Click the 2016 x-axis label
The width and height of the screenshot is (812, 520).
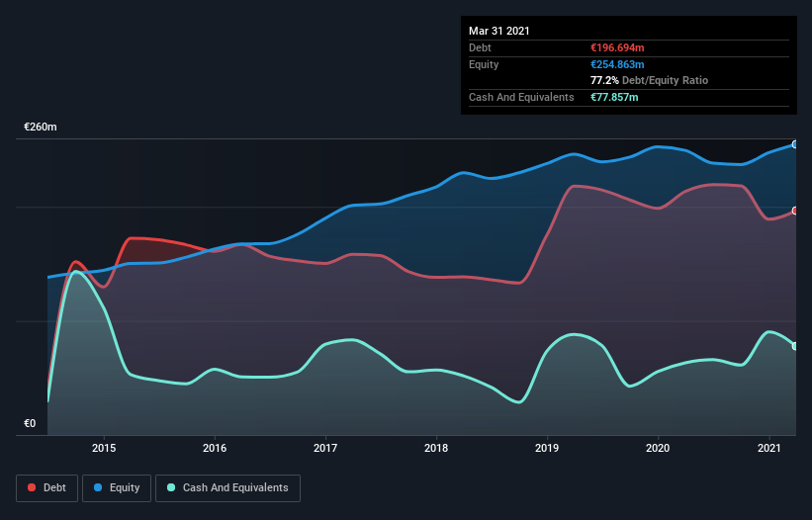(215, 448)
